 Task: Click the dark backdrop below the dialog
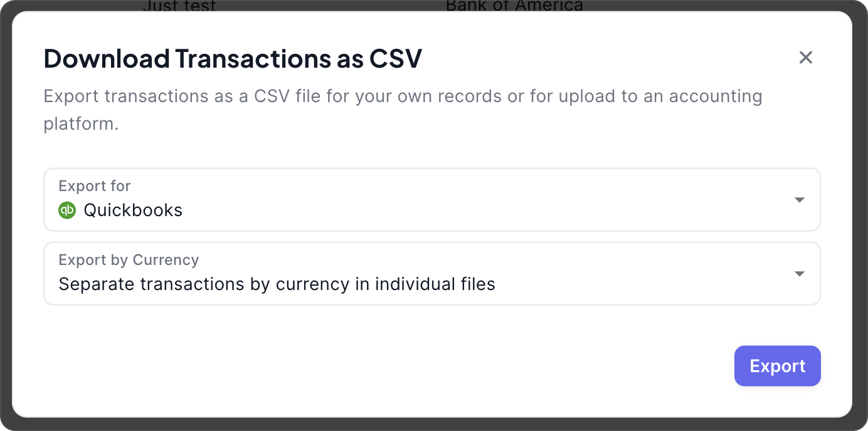tap(434, 425)
